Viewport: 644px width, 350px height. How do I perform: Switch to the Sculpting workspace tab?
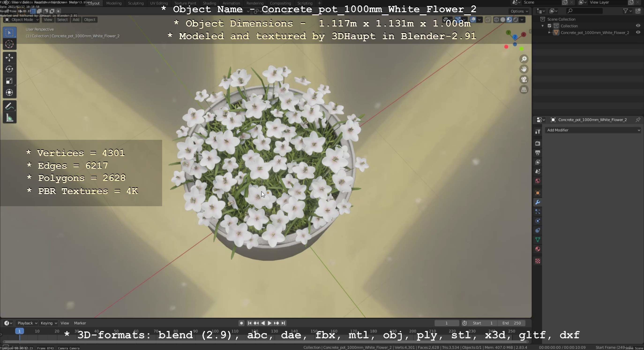click(136, 3)
